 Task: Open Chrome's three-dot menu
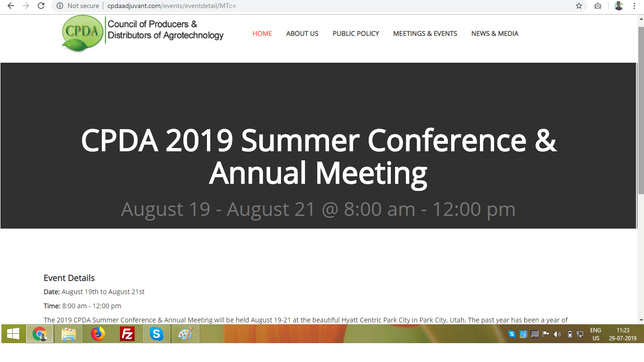pos(635,6)
